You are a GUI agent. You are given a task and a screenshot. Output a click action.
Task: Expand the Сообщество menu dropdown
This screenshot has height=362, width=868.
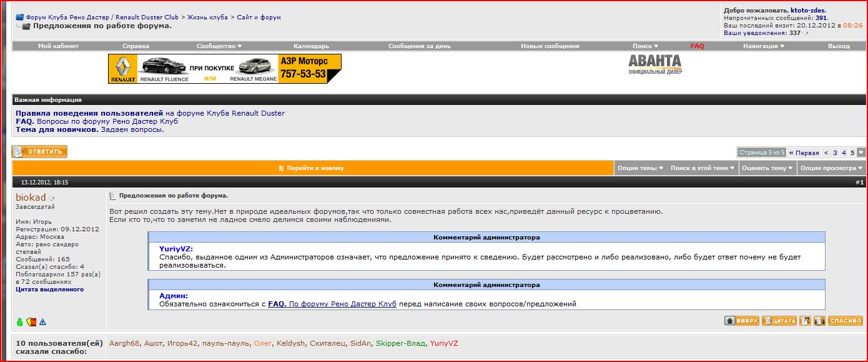point(219,46)
